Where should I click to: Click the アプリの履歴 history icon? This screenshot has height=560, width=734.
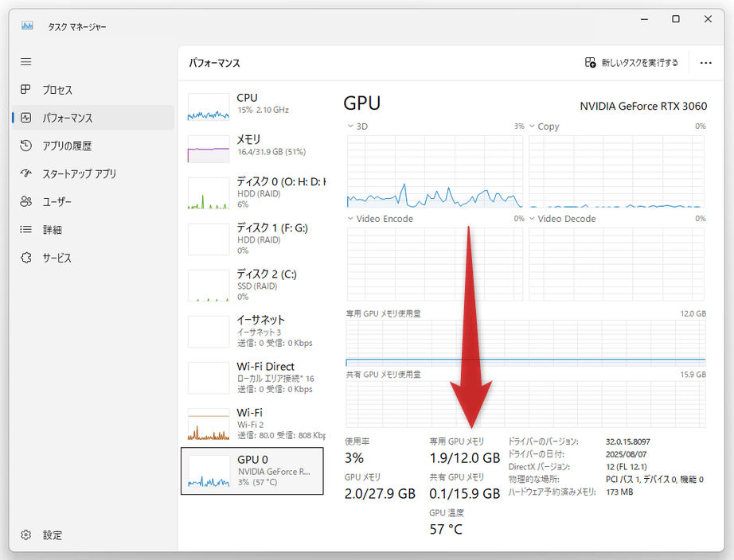pos(25,146)
